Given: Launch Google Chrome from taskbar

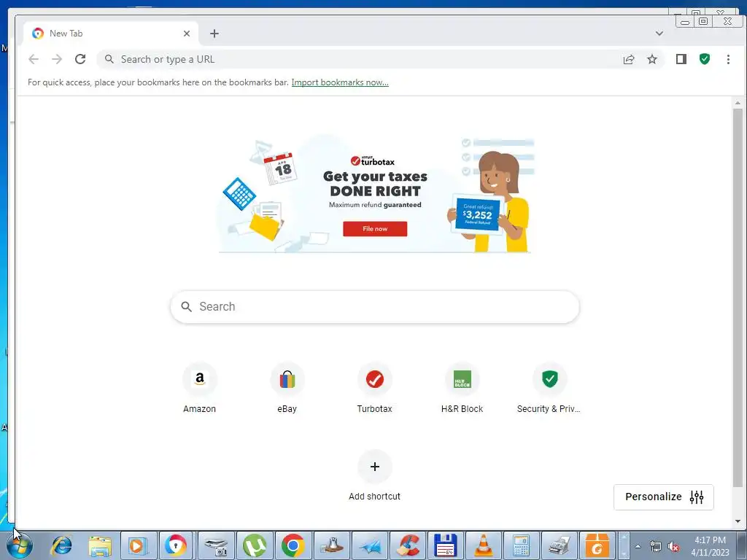Looking at the screenshot, I should pyautogui.click(x=293, y=545).
